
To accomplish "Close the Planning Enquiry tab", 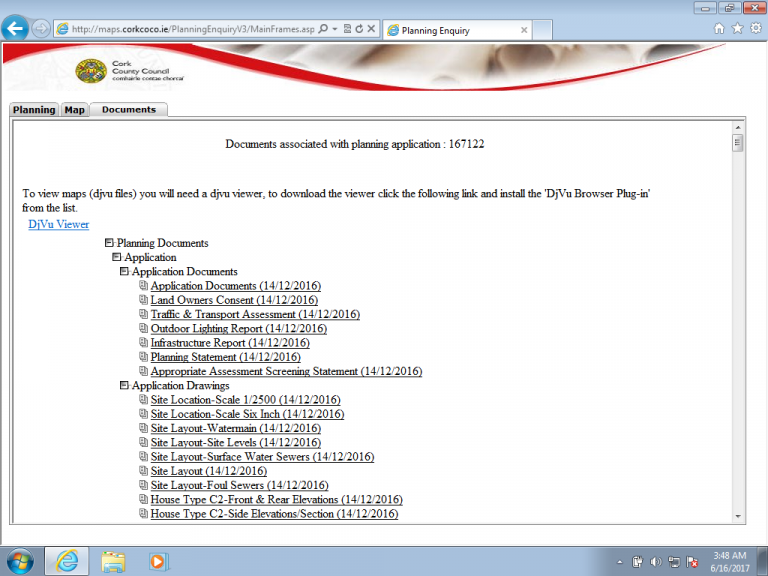I will 524,30.
